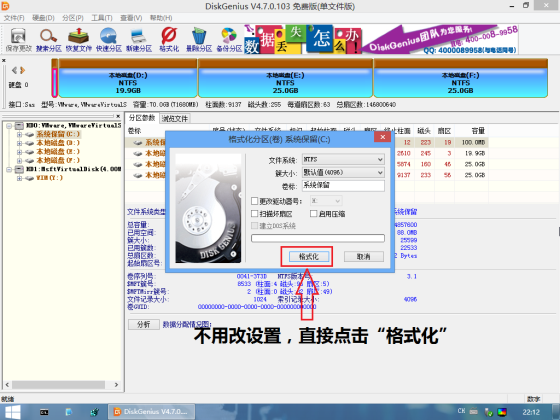Open the 查看(V) menu

click(131, 18)
